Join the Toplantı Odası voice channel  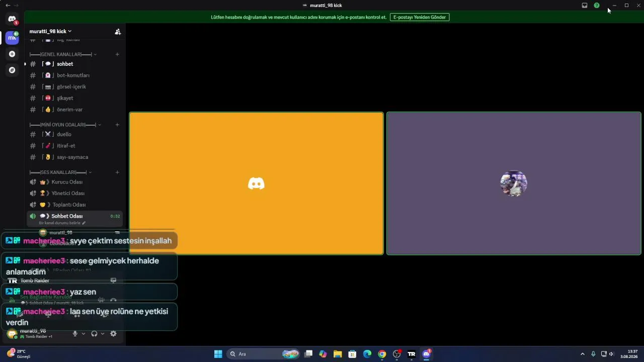74,205
